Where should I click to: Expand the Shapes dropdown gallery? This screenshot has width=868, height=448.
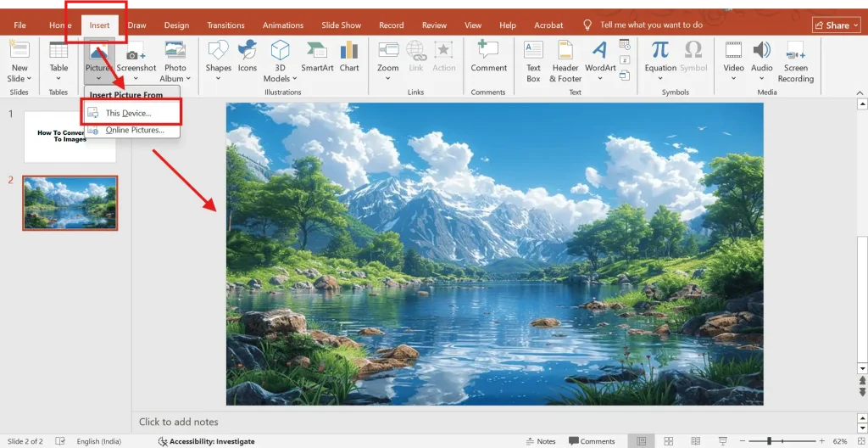(x=218, y=79)
